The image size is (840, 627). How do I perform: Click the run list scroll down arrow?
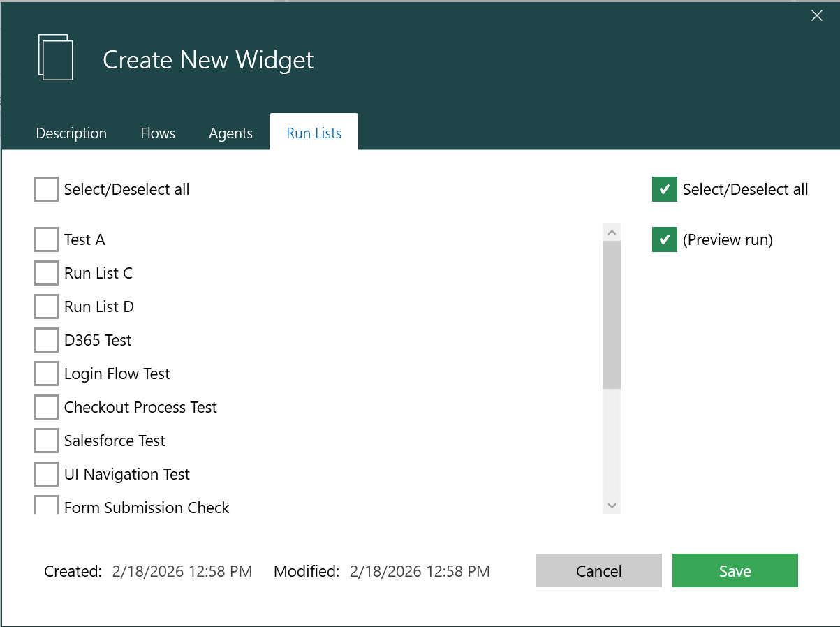coord(612,505)
